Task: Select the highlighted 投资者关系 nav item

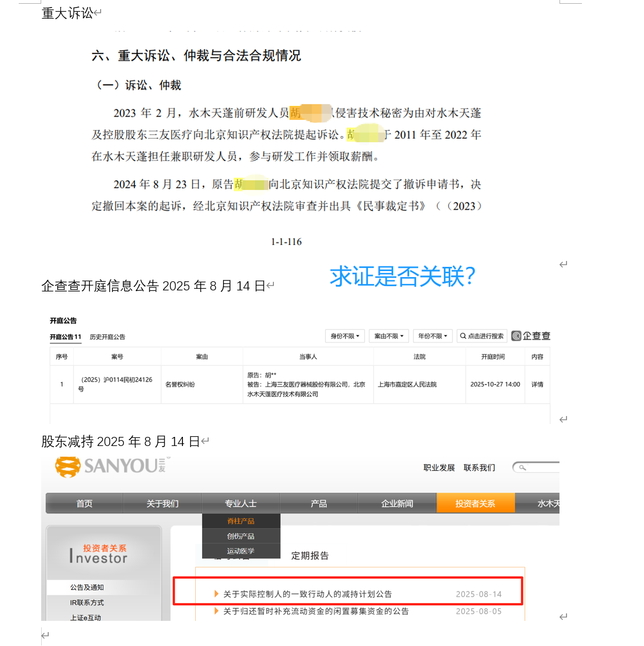Action: pos(476,503)
